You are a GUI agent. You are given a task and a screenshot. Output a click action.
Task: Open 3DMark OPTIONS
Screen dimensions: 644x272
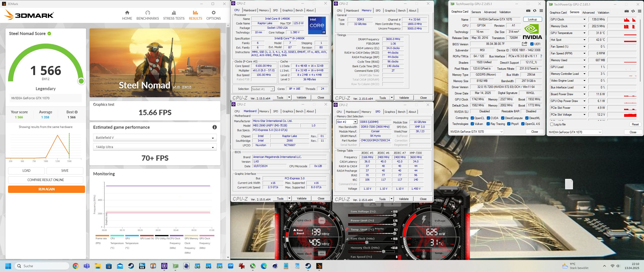213,15
